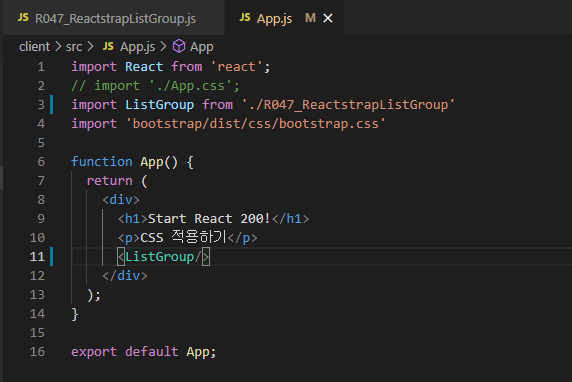572x382 pixels.
Task: Click the JS icon on R047_ReactstrapListGroup.js tab
Action: 23,18
